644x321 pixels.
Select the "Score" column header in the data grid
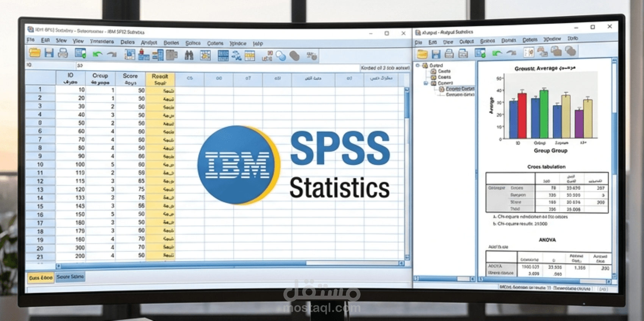click(130, 79)
